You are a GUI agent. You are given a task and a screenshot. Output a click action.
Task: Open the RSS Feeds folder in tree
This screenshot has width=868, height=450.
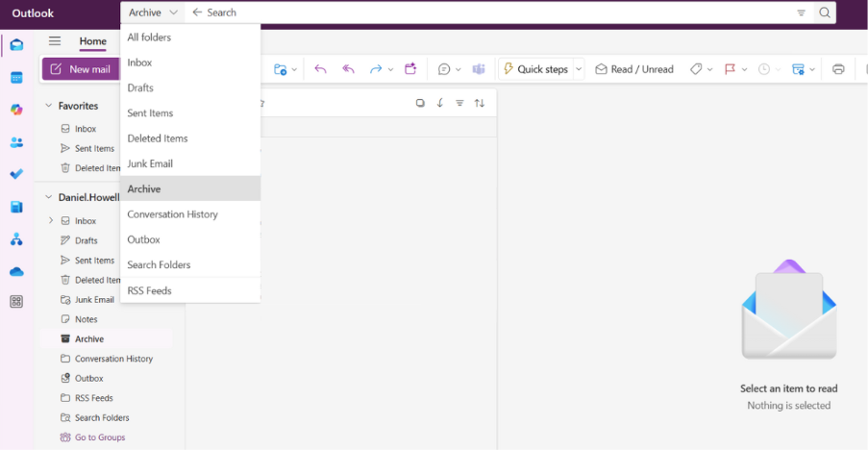tap(94, 398)
